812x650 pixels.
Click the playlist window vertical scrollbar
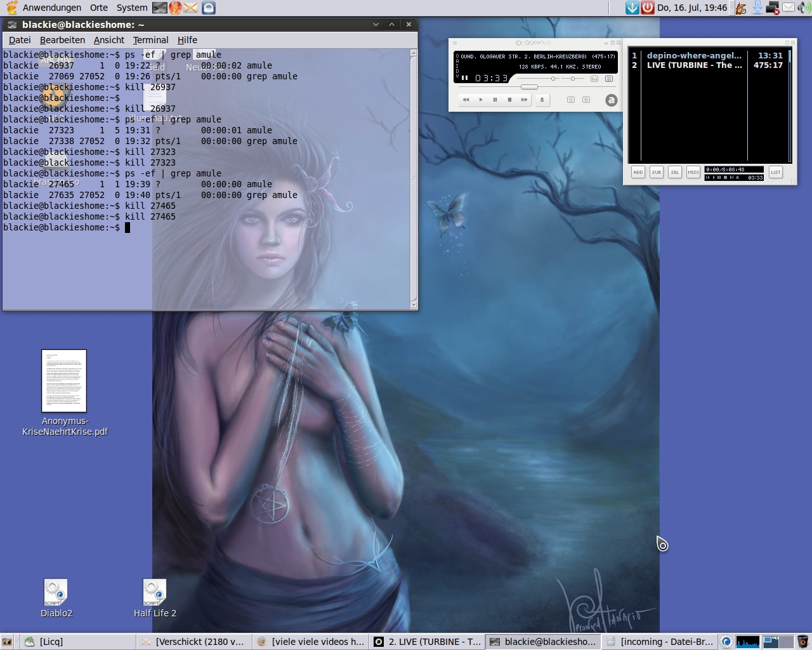tap(790, 105)
